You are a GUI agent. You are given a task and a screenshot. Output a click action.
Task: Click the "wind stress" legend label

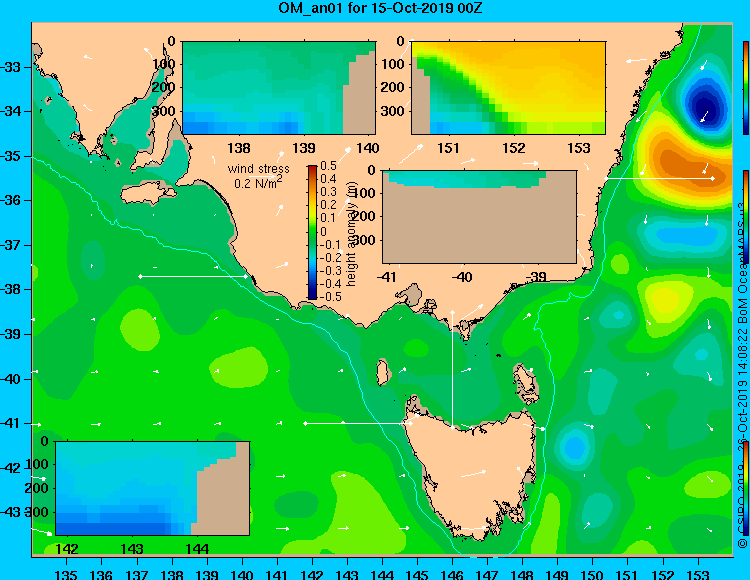(258, 169)
